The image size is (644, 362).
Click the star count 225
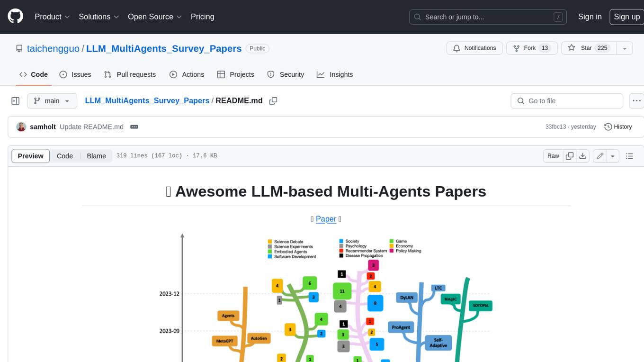(x=603, y=48)
